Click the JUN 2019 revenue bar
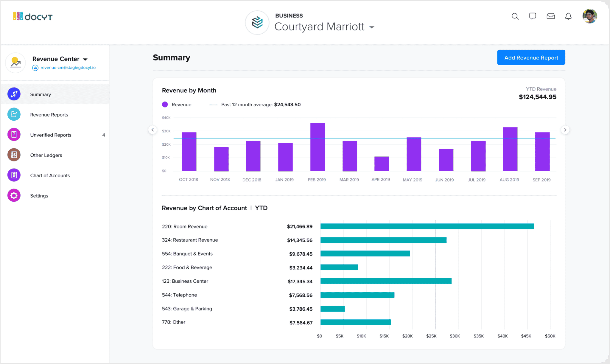Viewport: 610px width, 364px height. tap(446, 160)
